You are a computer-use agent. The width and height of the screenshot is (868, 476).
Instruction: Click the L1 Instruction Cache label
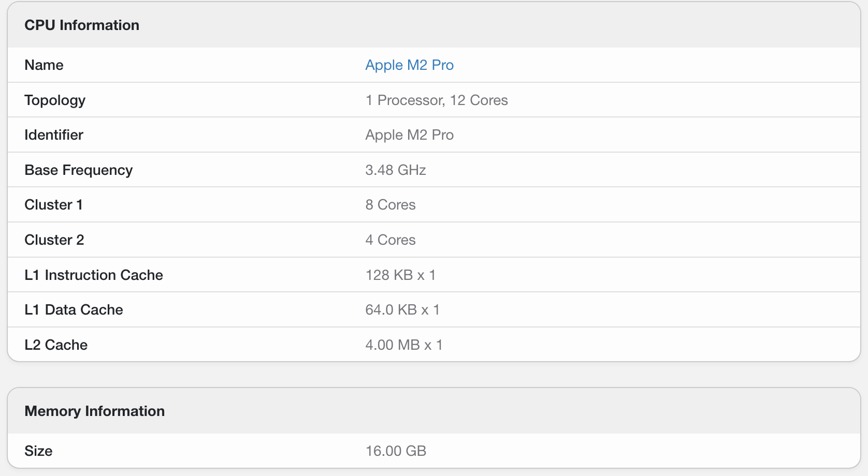coord(93,275)
